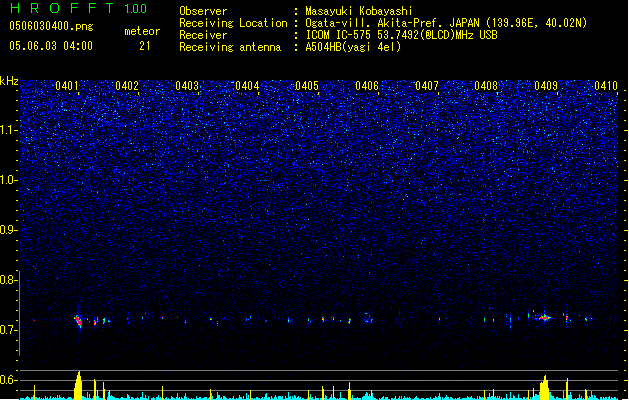Click the 0409 time marker label
This screenshot has height=400, width=629.
click(546, 86)
